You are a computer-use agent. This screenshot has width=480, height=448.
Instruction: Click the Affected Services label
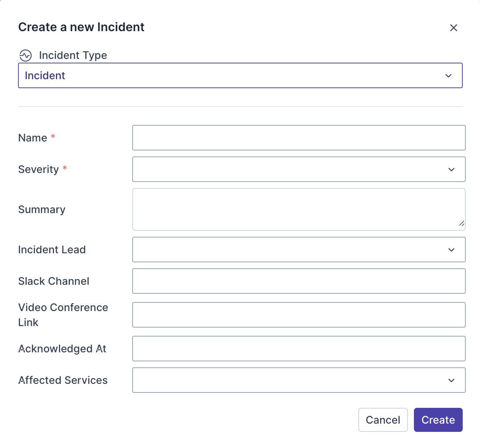(x=63, y=380)
